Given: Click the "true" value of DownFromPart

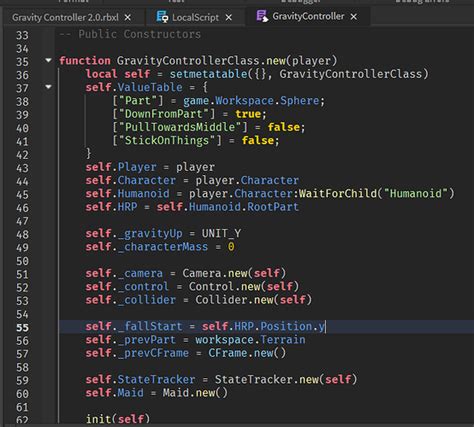Looking at the screenshot, I should [248, 114].
